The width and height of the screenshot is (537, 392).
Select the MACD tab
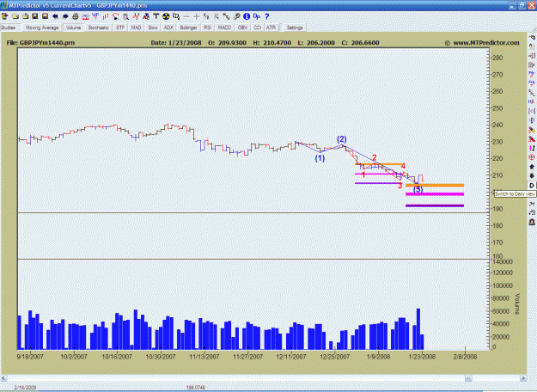pos(224,28)
